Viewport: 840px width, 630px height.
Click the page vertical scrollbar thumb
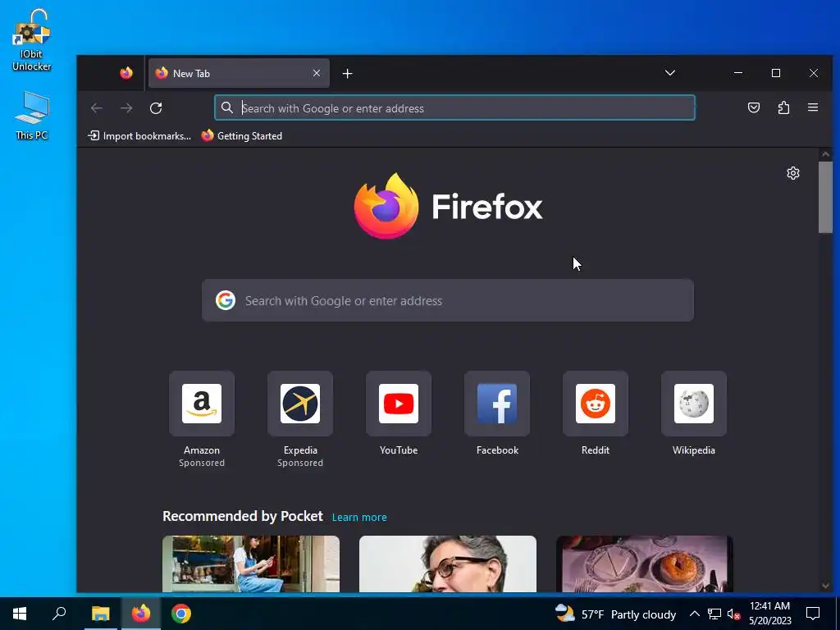click(825, 197)
